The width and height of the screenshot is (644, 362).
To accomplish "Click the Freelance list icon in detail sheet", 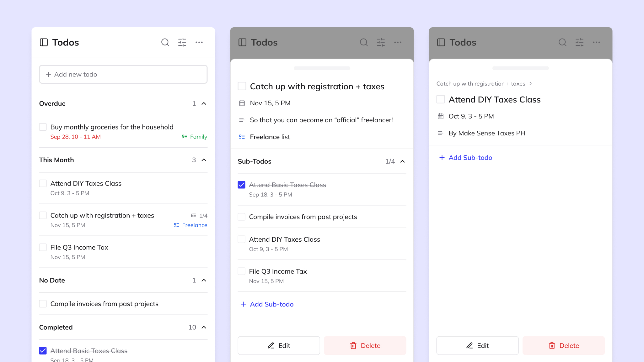I will (x=242, y=137).
